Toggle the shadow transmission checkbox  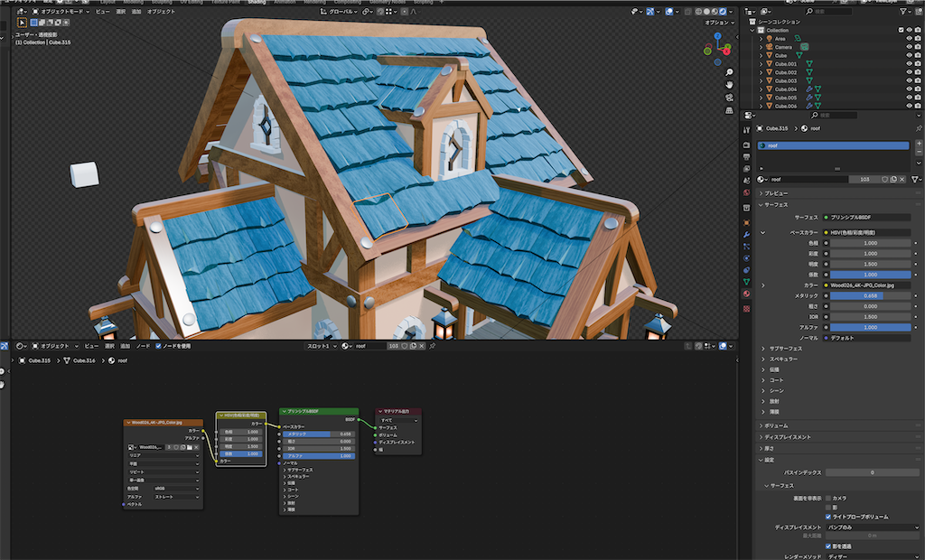pos(828,546)
